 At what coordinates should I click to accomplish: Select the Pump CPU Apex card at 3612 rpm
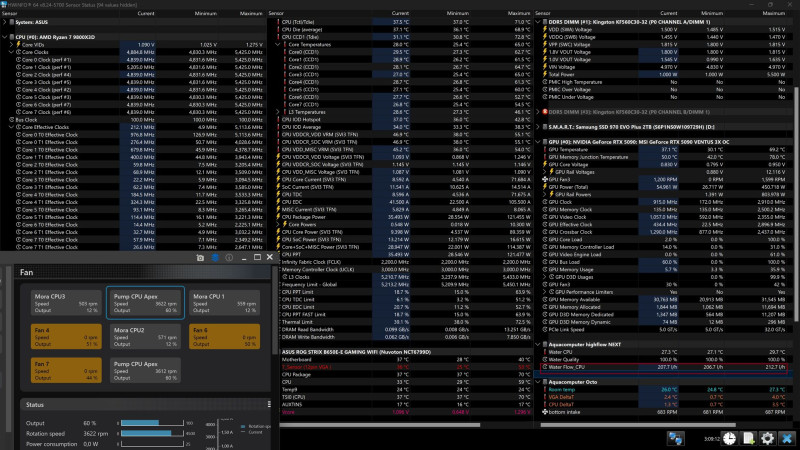click(145, 370)
